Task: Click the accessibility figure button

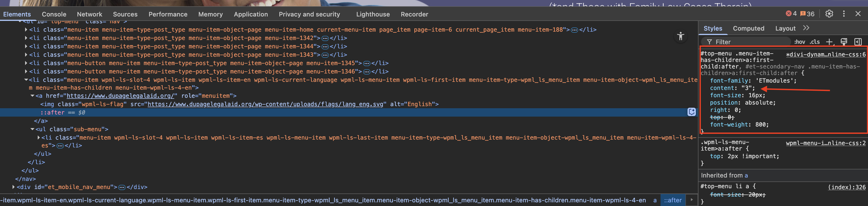Action: (x=680, y=36)
